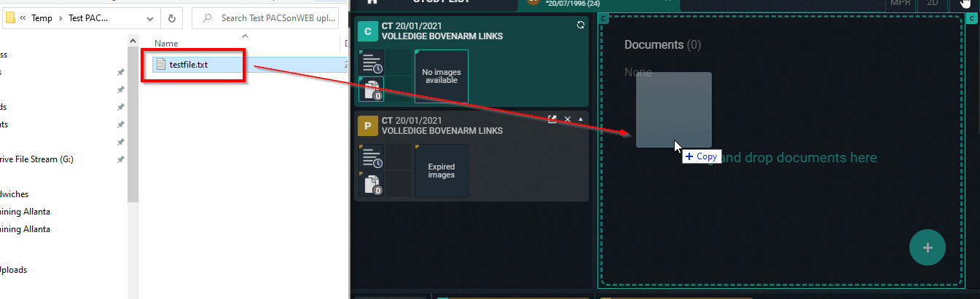The image size is (980, 299).
Task: Select testfile.txt in the file list
Action: [x=188, y=65]
